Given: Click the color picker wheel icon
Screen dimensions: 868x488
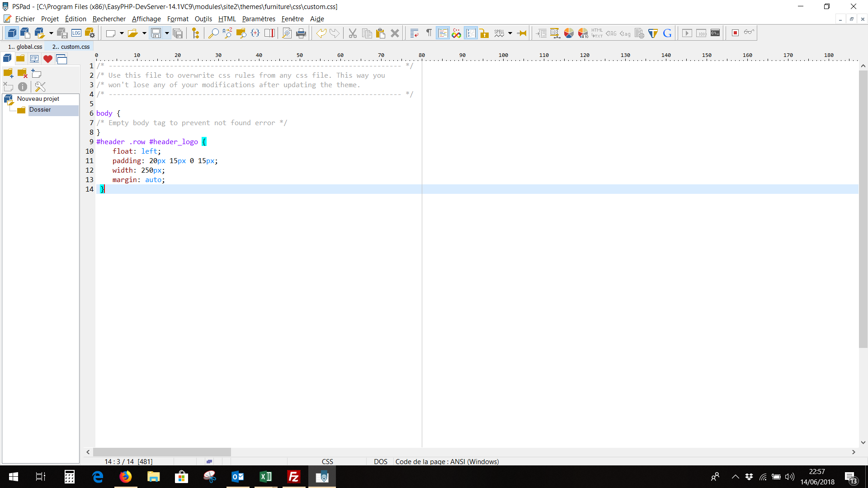Looking at the screenshot, I should [x=569, y=33].
